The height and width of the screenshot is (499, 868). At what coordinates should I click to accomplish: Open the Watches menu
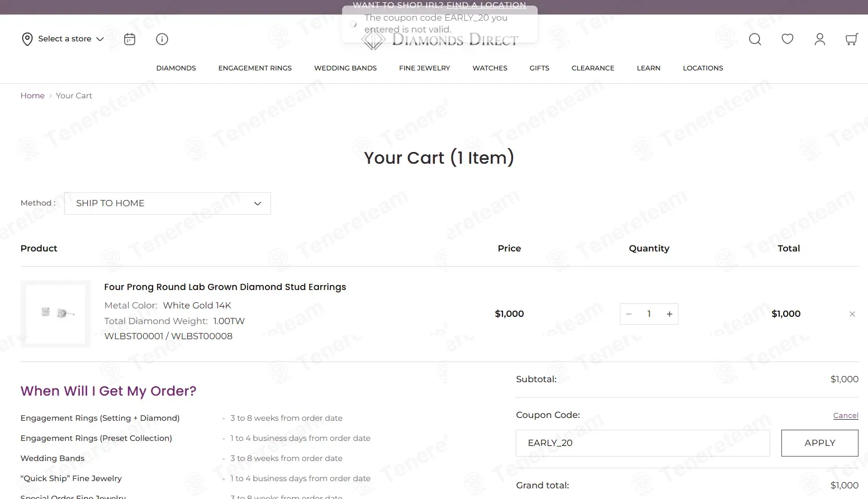pos(490,68)
